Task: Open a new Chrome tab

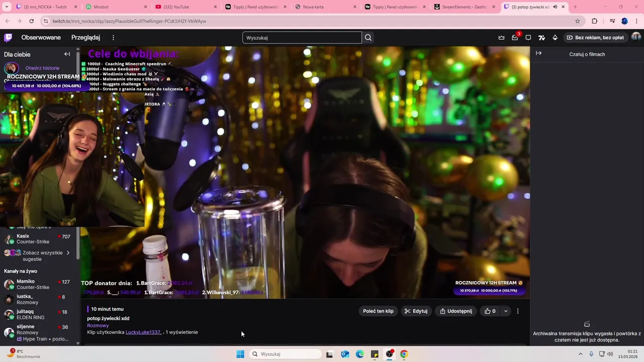Action: 575,7
